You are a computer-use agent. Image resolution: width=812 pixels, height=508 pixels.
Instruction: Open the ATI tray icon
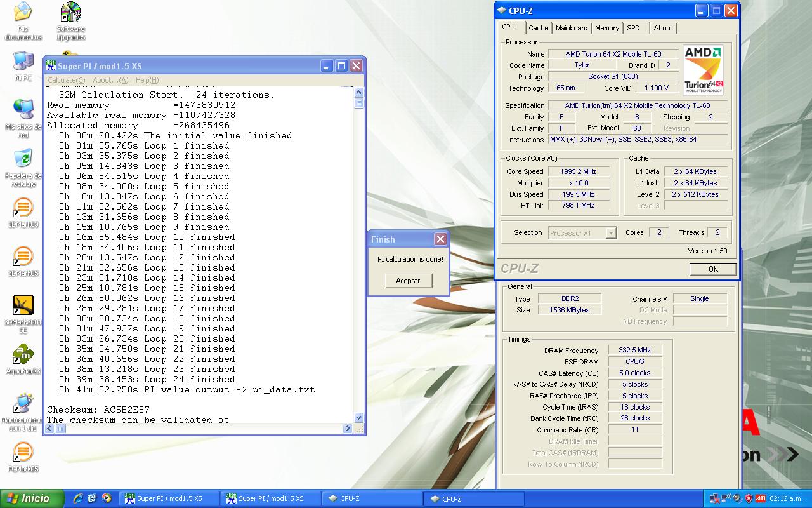759,498
